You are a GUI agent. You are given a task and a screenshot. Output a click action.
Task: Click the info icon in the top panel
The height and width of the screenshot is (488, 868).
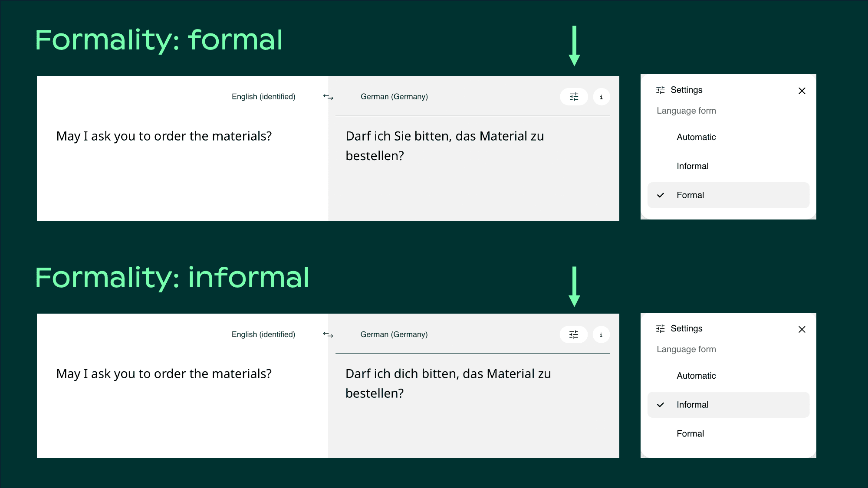pyautogui.click(x=601, y=96)
